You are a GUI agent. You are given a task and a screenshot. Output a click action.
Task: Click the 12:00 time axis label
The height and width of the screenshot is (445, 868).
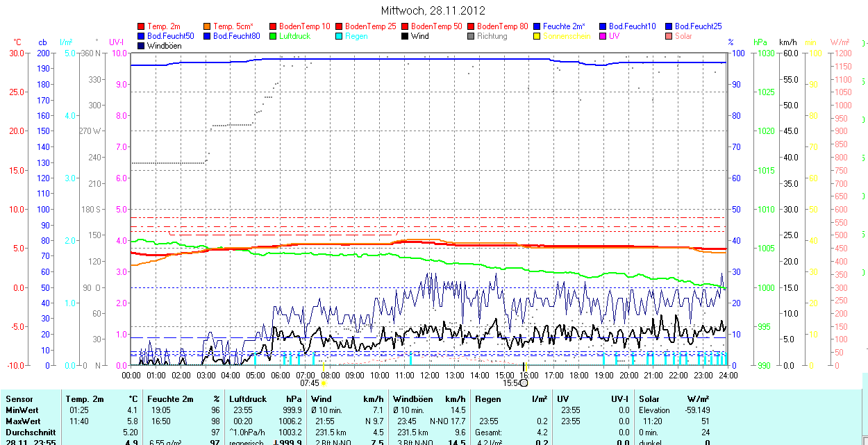(429, 376)
